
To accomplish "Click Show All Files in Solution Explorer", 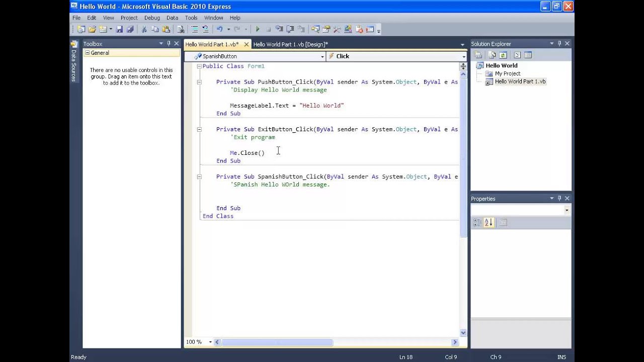I will tap(492, 55).
